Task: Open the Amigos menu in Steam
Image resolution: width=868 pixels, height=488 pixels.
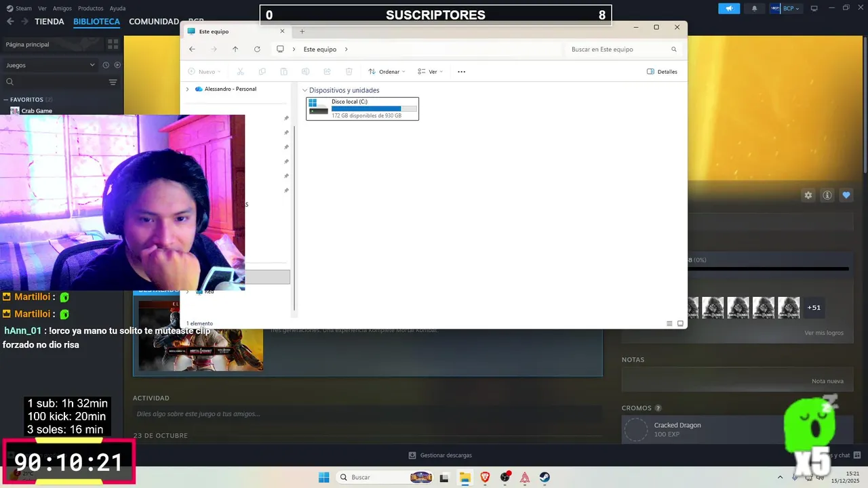Action: click(x=62, y=8)
